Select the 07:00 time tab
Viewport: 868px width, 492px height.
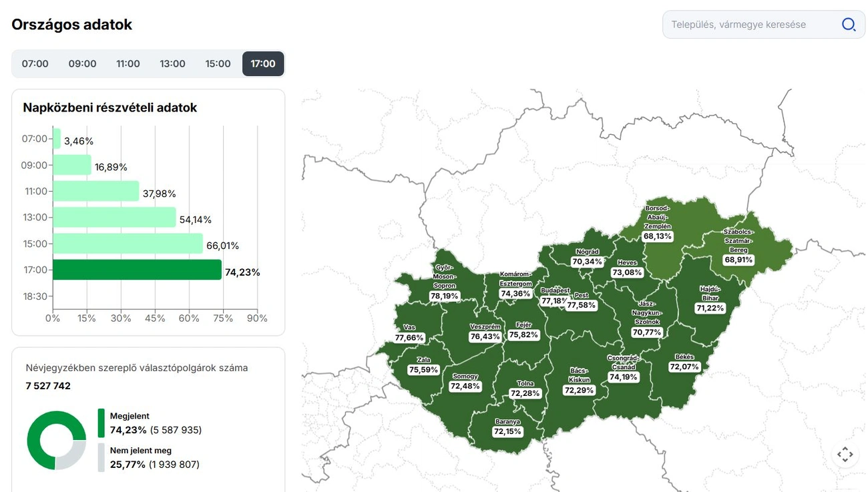tap(35, 64)
